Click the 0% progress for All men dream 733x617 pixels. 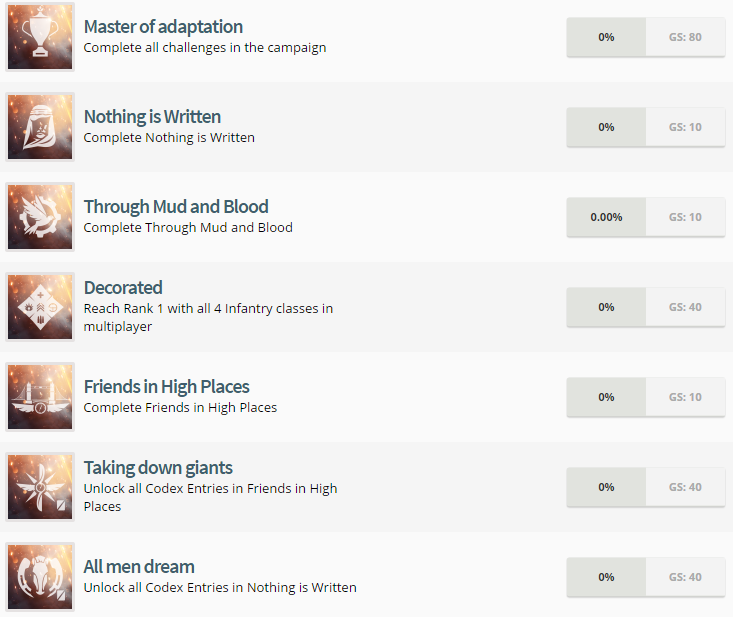coord(606,577)
